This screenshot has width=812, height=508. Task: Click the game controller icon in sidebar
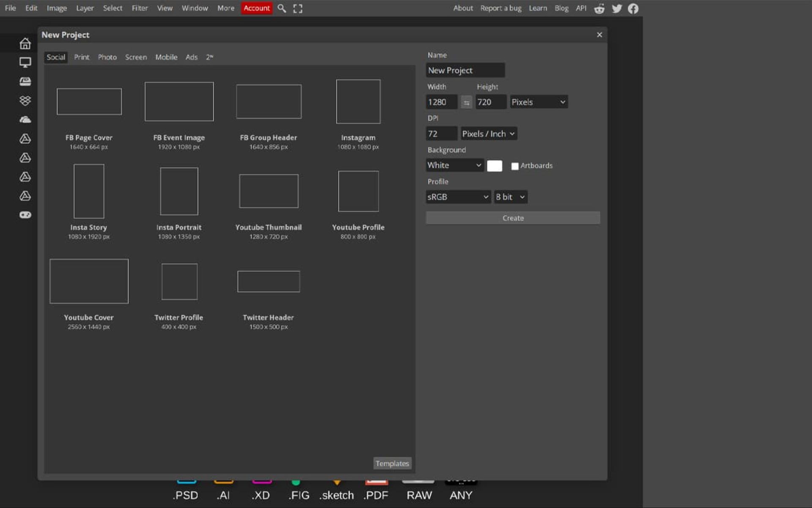coord(25,215)
